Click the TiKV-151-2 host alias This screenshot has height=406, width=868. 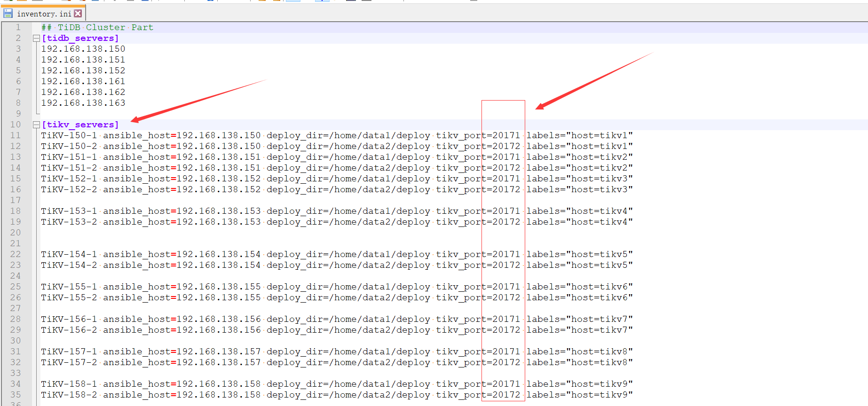69,168
